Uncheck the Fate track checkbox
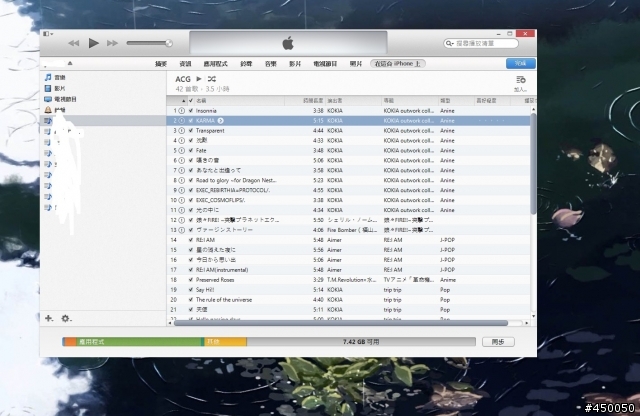Image resolution: width=640 pixels, height=416 pixels. 191,150
